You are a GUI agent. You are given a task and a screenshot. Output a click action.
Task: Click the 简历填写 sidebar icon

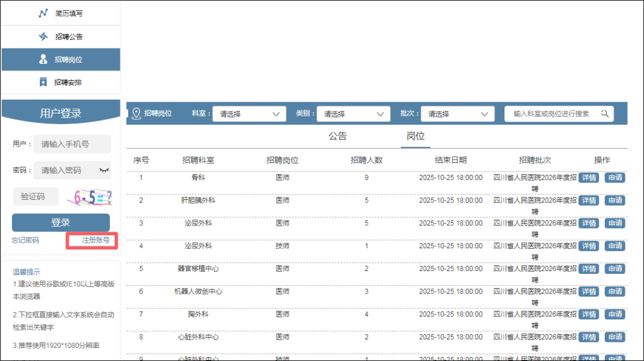coord(43,13)
